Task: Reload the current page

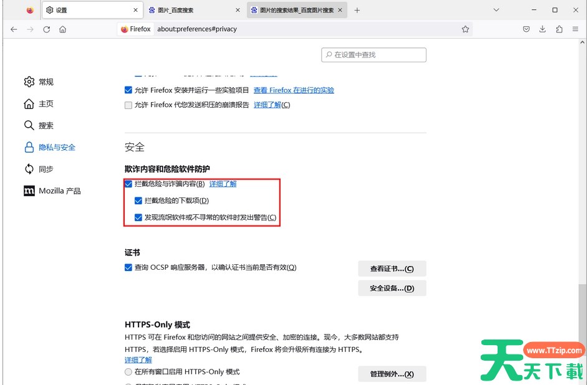Action: coord(47,29)
